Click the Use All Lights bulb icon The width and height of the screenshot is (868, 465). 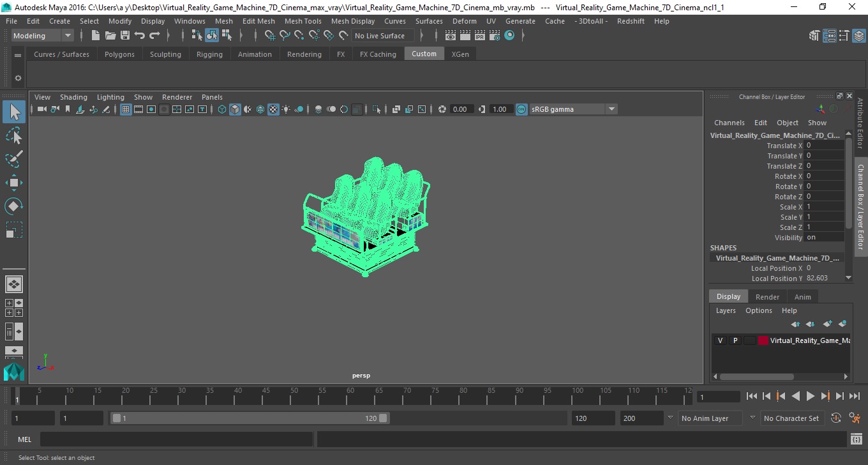(286, 109)
